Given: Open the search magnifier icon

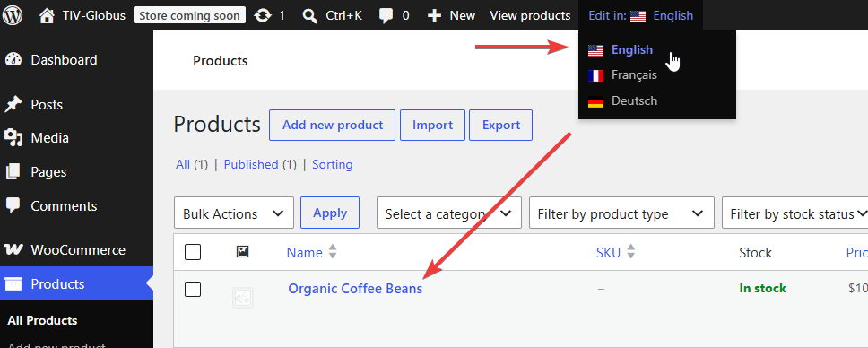Looking at the screenshot, I should (310, 15).
